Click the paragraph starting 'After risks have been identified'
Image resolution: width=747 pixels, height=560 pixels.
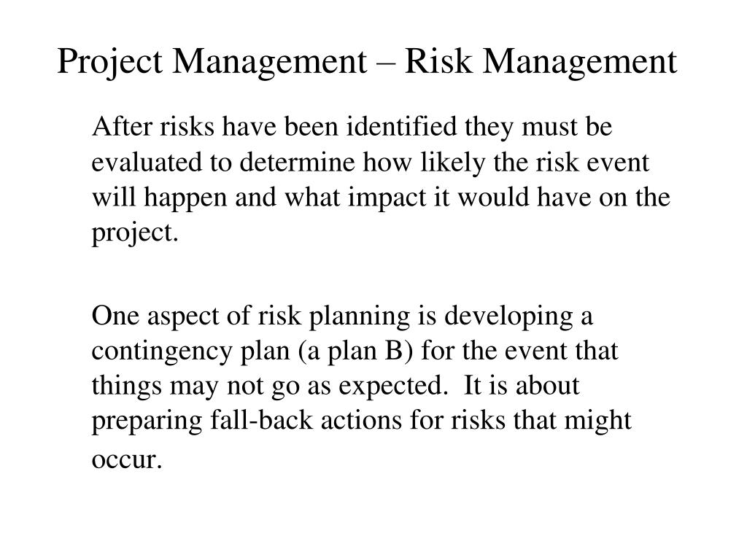tap(381, 179)
